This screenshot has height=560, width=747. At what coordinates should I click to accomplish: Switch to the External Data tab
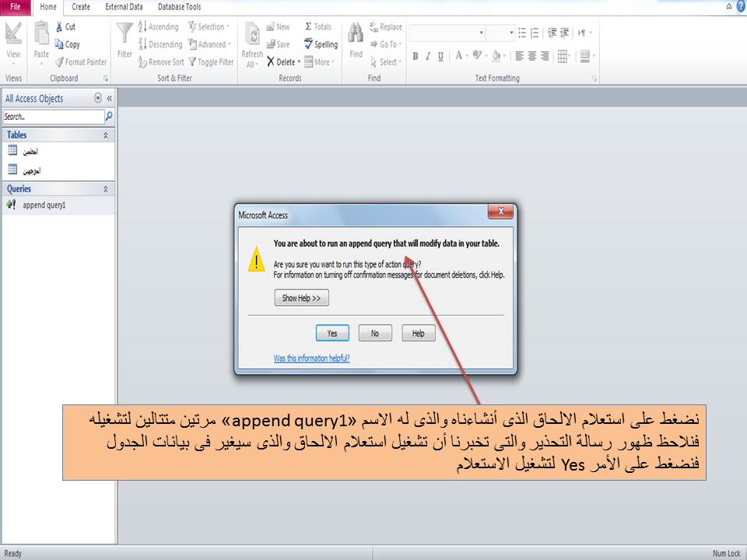[124, 7]
